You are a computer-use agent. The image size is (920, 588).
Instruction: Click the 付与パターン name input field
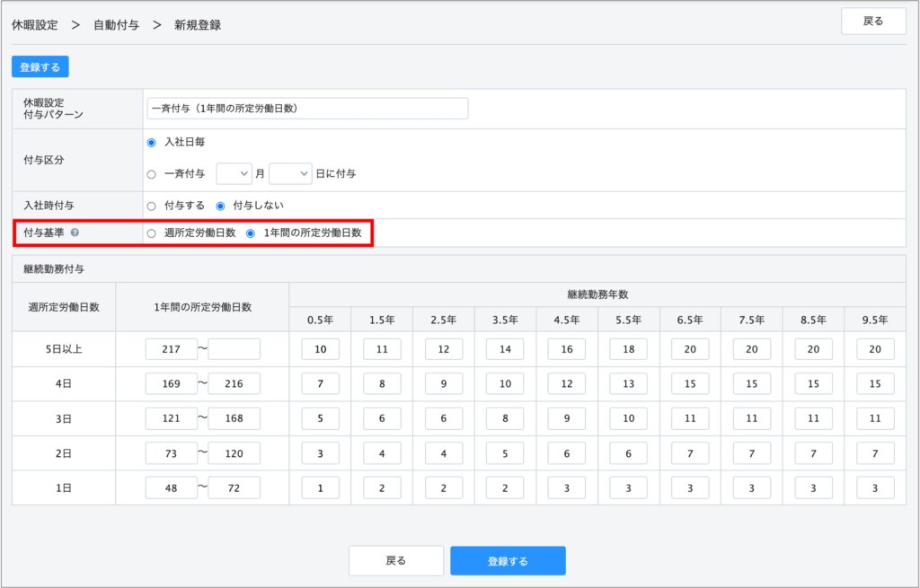pos(307,109)
